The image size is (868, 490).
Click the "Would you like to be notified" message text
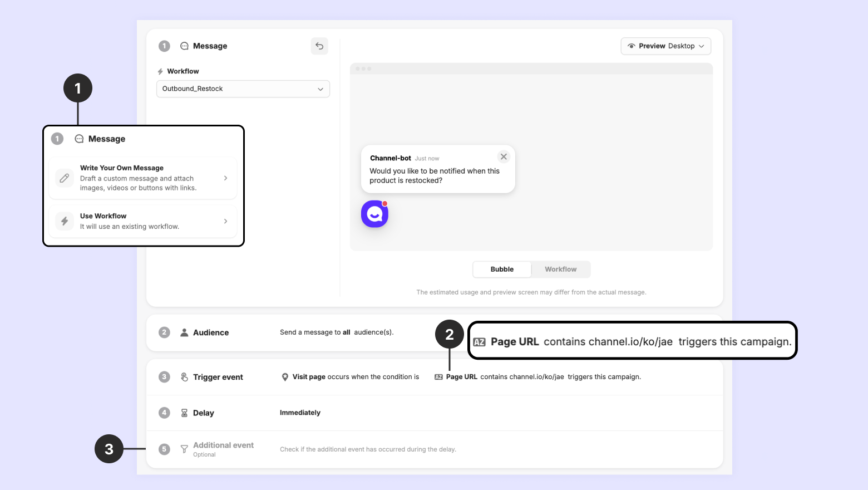pos(435,176)
